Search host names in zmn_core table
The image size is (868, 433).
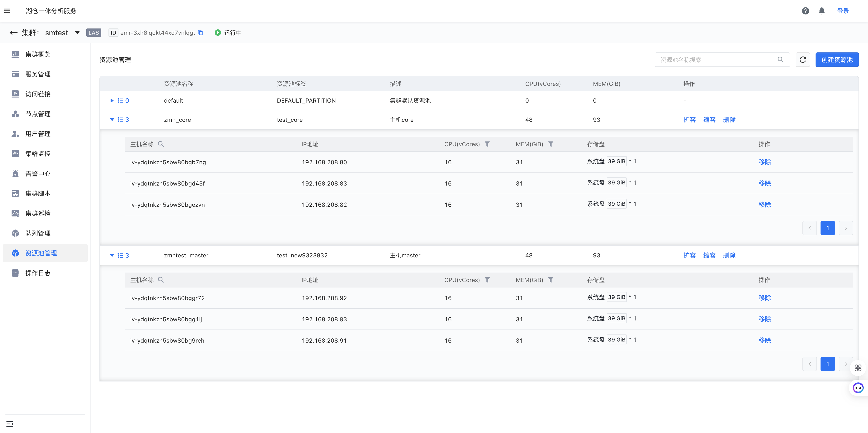coord(161,144)
